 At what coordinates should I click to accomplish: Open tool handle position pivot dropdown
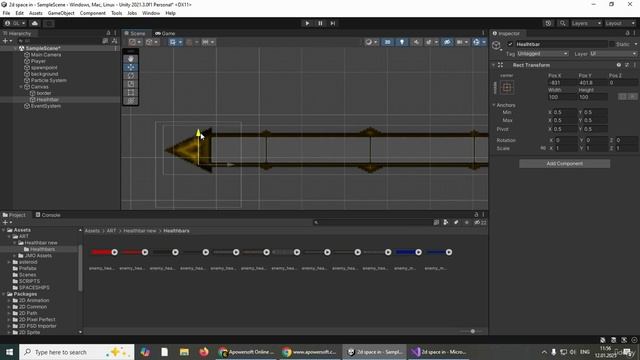[135, 42]
